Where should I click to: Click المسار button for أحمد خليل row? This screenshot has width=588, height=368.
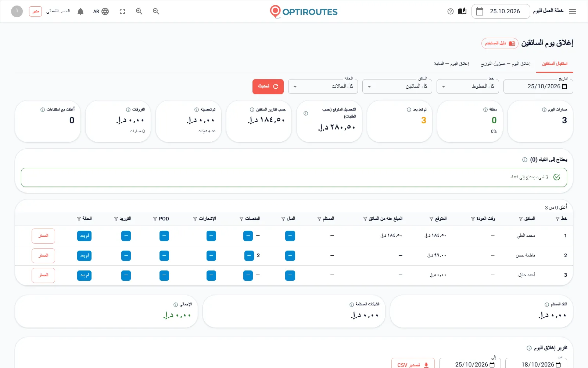click(x=43, y=275)
